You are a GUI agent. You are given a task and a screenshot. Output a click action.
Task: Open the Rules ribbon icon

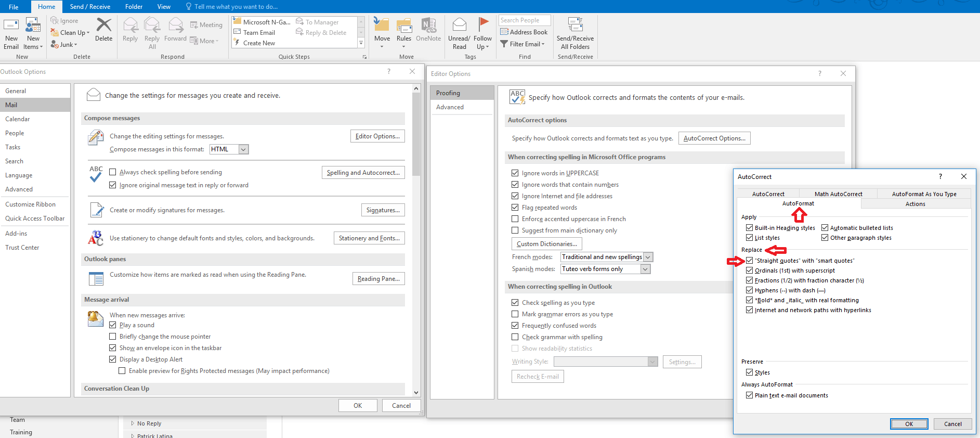404,25
